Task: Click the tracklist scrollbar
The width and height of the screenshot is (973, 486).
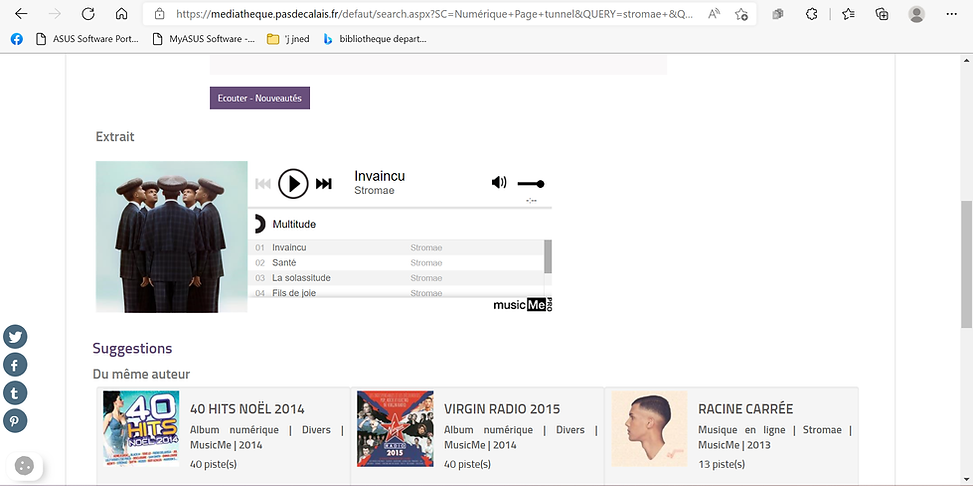Action: pos(548,256)
